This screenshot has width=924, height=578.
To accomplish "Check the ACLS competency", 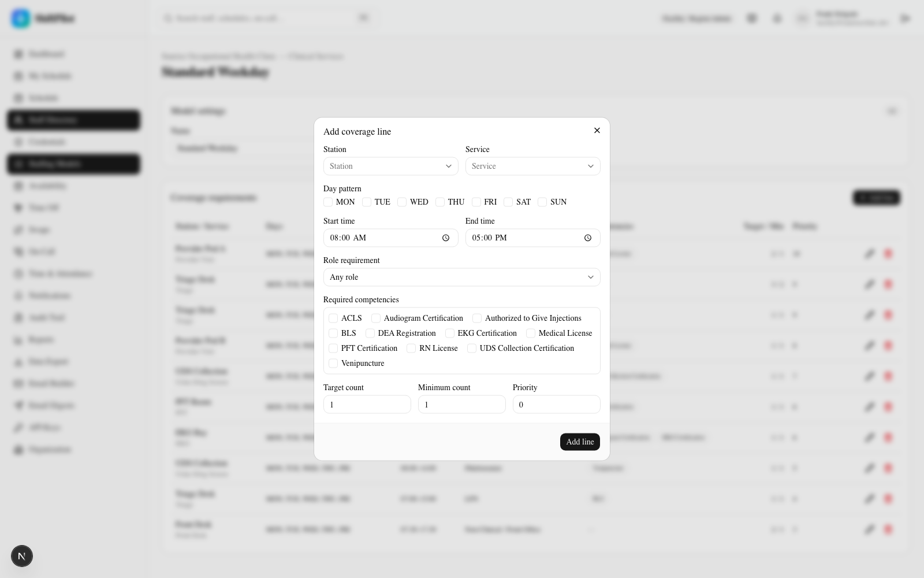I will point(333,318).
